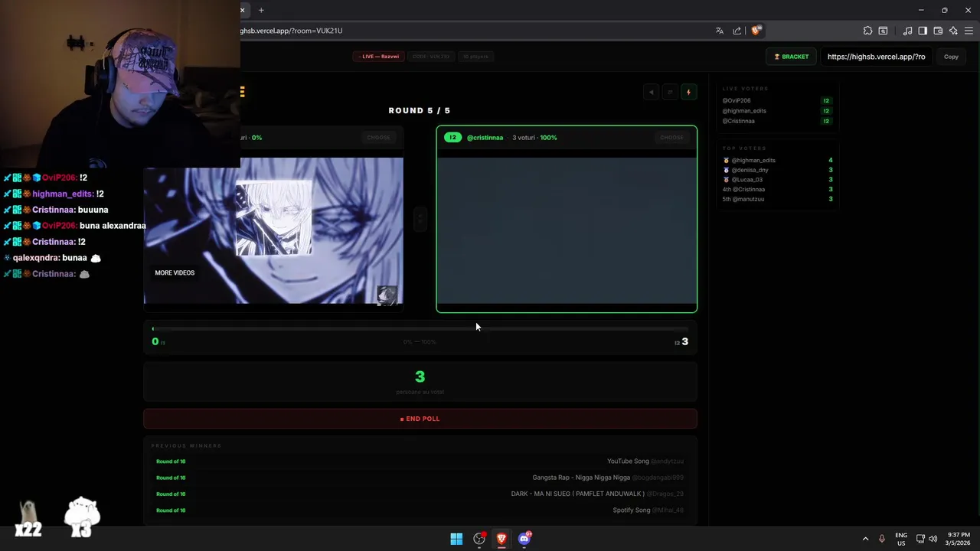Toggle the browser sidebar panel icon

[923, 31]
